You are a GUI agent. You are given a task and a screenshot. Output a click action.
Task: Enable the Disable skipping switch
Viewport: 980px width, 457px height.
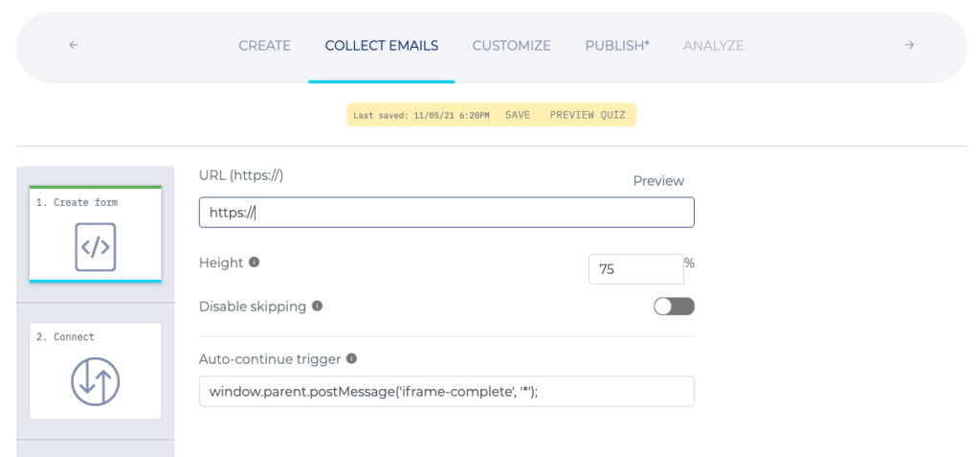[x=674, y=307]
